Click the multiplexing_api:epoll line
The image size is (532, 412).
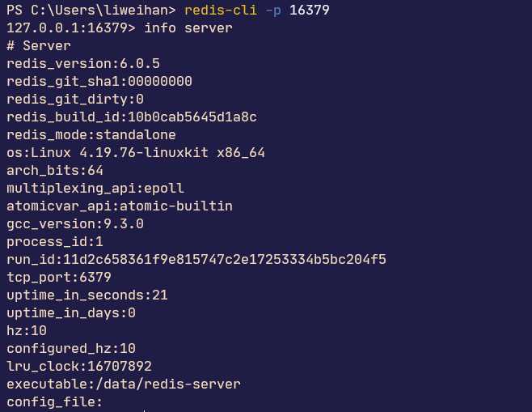click(95, 189)
